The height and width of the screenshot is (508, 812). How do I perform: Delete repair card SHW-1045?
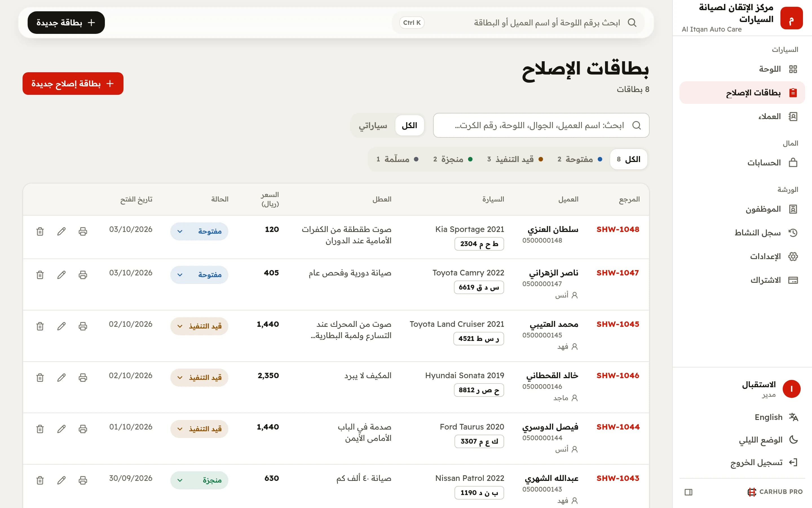click(x=40, y=326)
